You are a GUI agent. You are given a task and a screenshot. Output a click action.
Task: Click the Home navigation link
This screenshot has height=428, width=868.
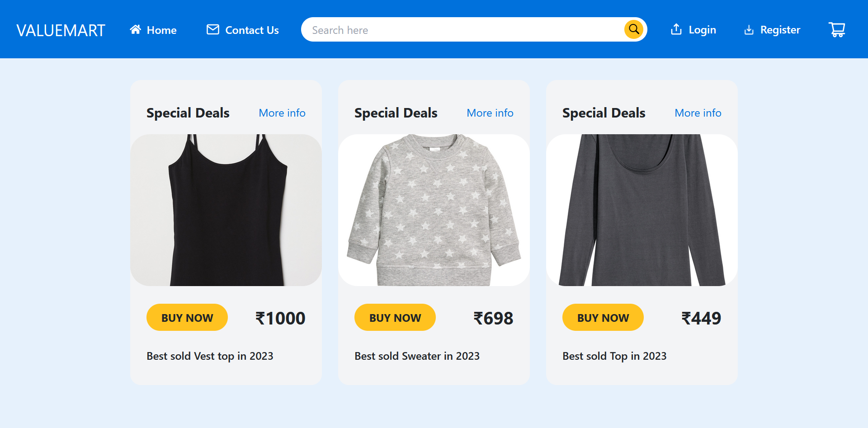pos(161,30)
